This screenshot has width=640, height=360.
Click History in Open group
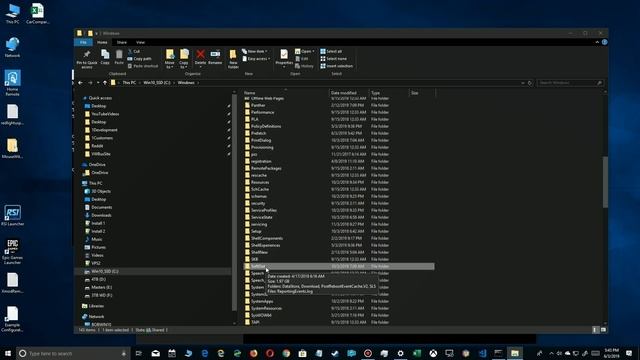pos(304,66)
